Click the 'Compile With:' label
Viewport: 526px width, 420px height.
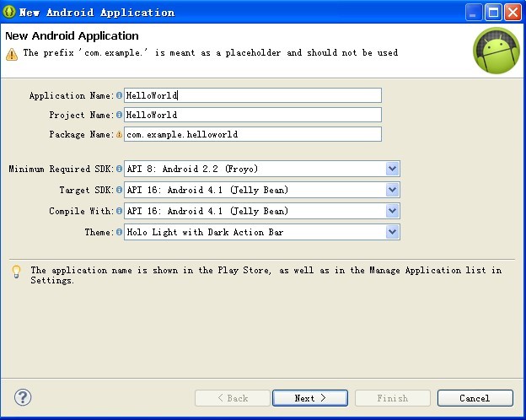(82, 211)
